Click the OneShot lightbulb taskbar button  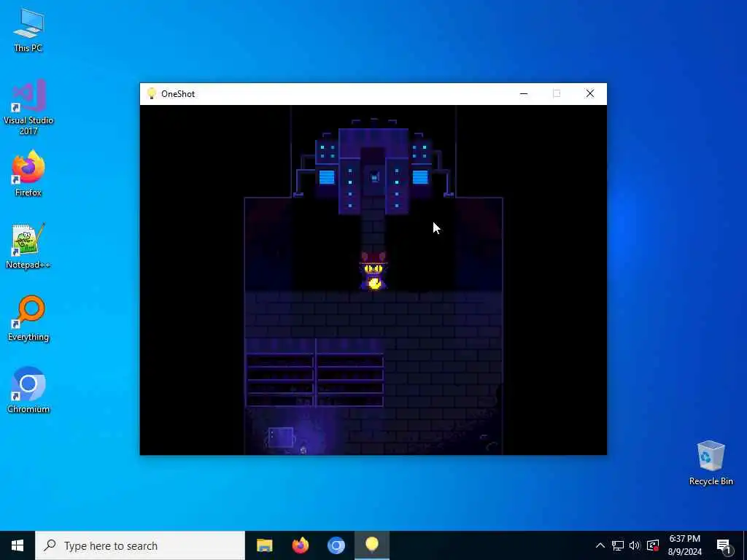[371, 545]
